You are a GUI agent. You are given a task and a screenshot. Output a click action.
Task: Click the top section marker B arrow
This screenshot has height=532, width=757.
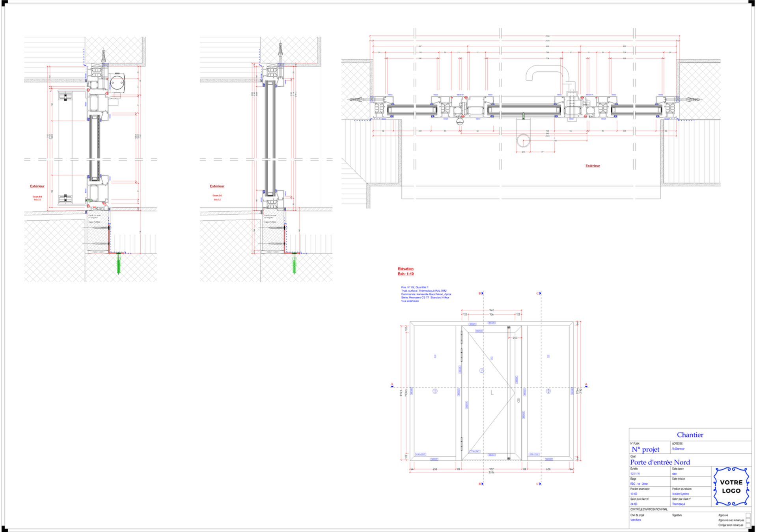click(x=481, y=293)
